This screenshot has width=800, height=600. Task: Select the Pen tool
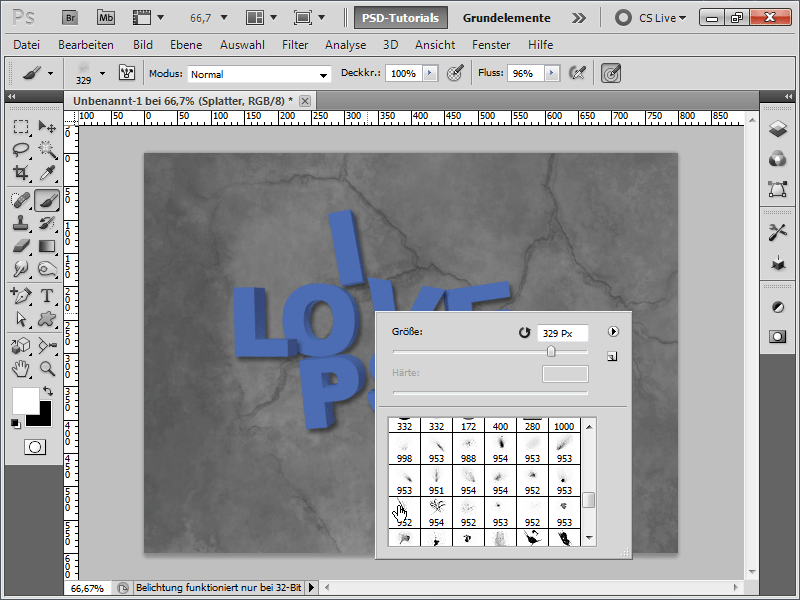21,296
